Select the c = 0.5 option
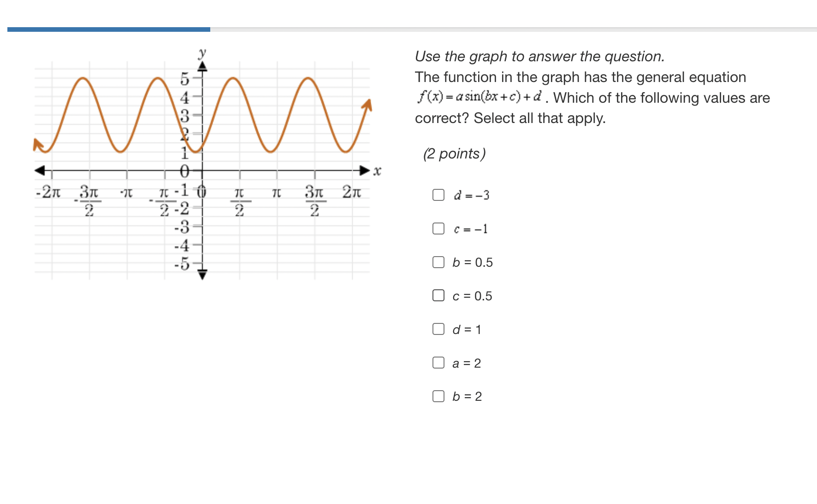 click(x=438, y=295)
